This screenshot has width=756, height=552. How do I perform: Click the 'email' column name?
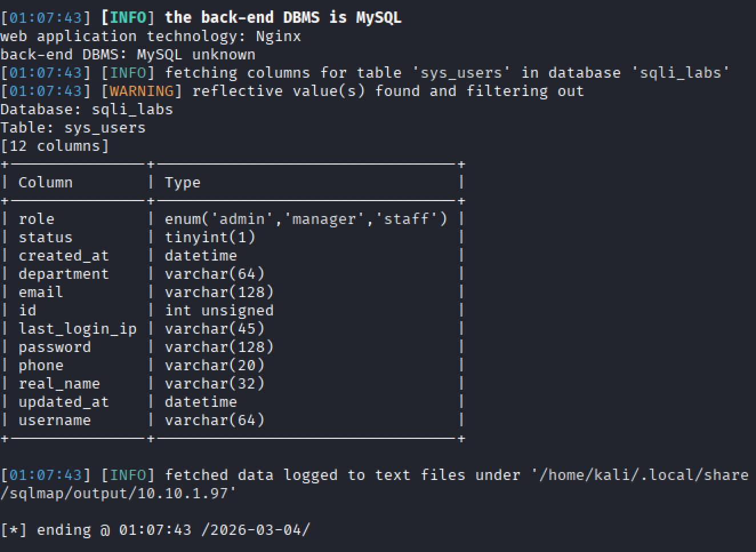(41, 292)
